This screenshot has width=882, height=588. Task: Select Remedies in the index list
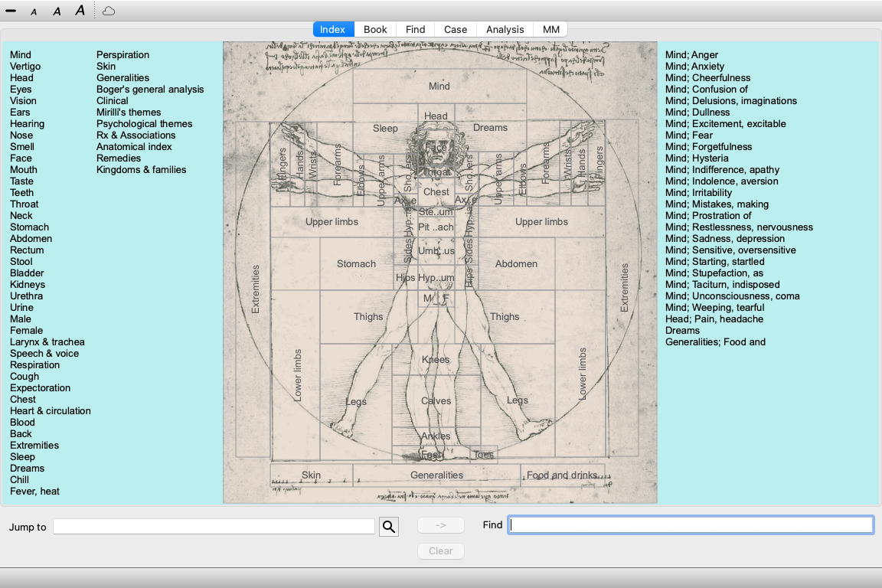pyautogui.click(x=118, y=158)
